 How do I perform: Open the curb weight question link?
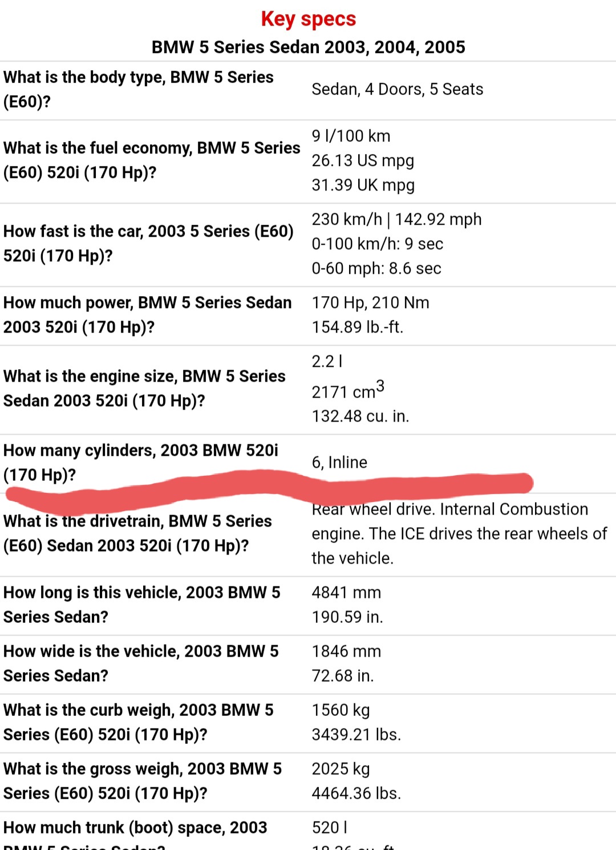click(x=138, y=722)
